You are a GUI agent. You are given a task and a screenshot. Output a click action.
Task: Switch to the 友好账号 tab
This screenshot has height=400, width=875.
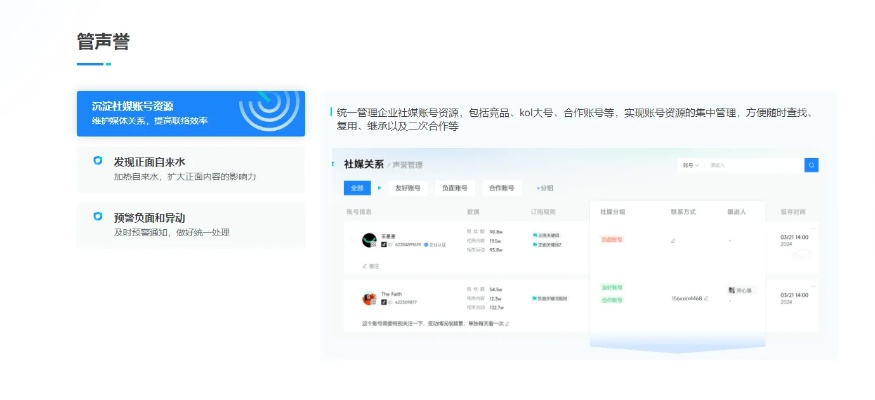coord(408,188)
